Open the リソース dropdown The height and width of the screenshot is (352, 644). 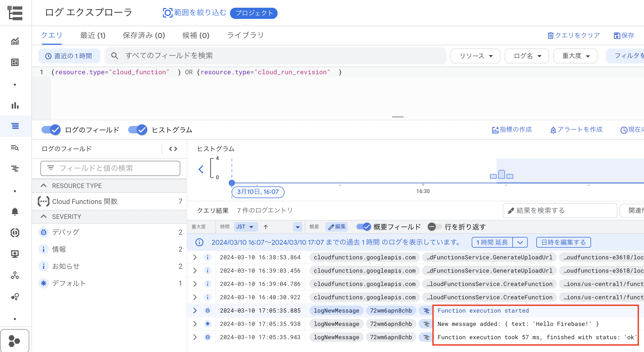coord(475,56)
